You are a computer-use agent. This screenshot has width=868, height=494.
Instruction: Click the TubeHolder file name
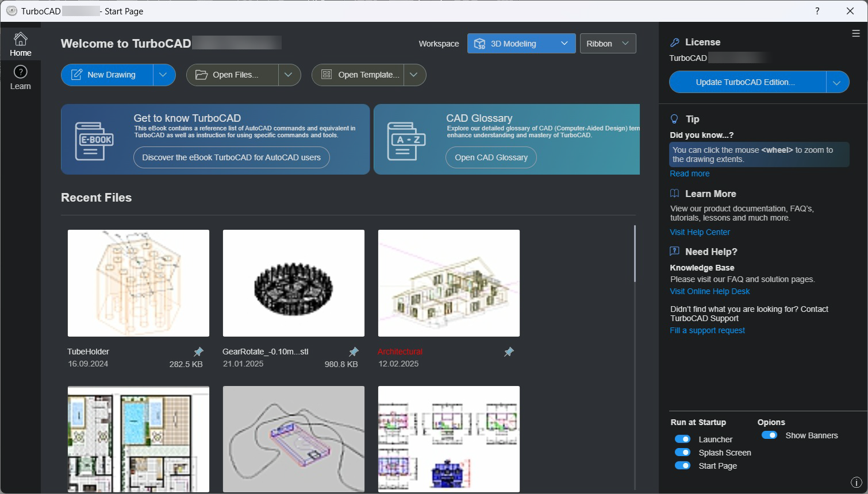point(88,352)
